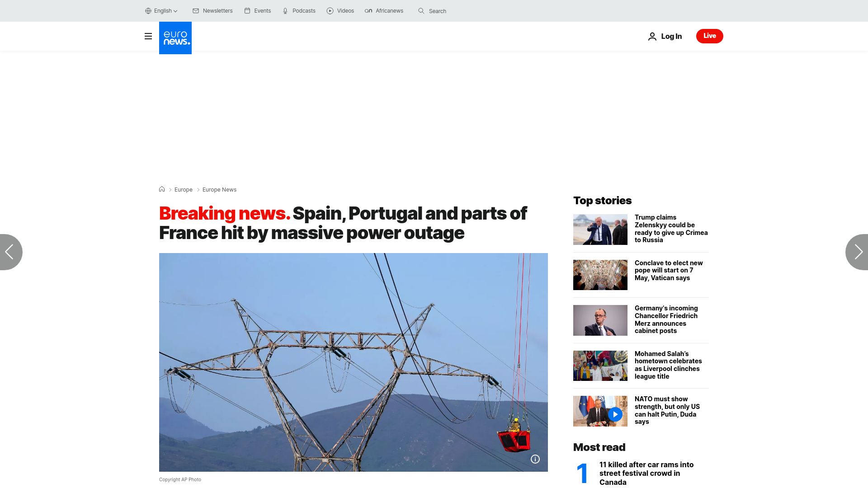The height and width of the screenshot is (488, 868).
Task: Go to next article arrow
Action: pos(858,252)
